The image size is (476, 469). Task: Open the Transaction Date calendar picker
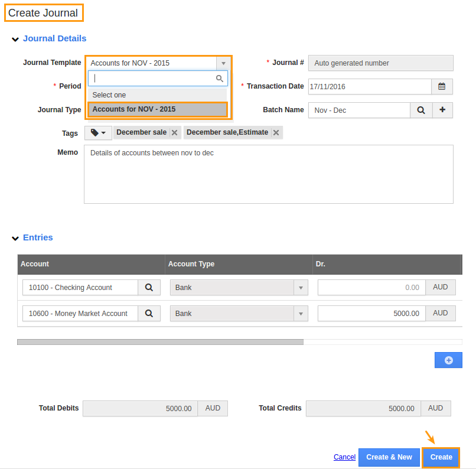[x=442, y=86]
